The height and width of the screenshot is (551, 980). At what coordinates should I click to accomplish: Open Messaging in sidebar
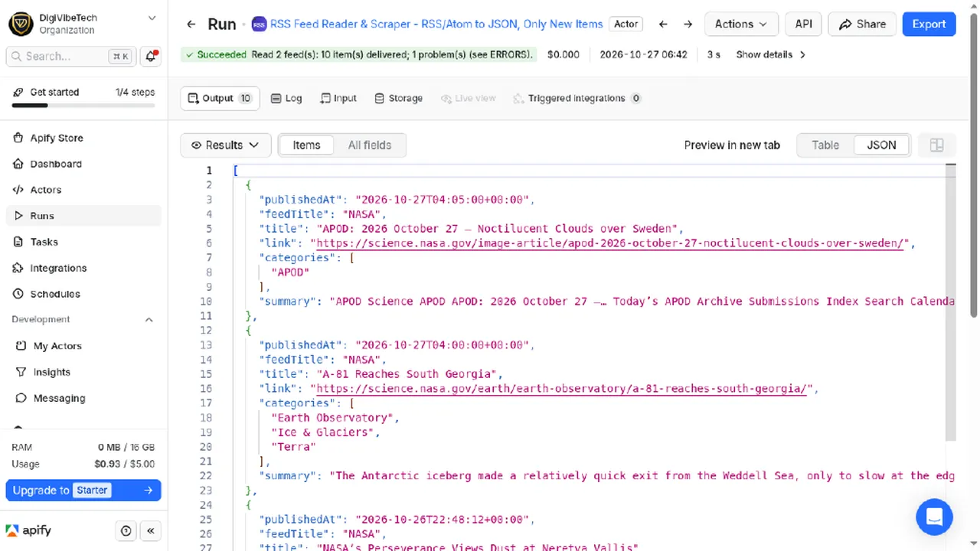[84, 398]
